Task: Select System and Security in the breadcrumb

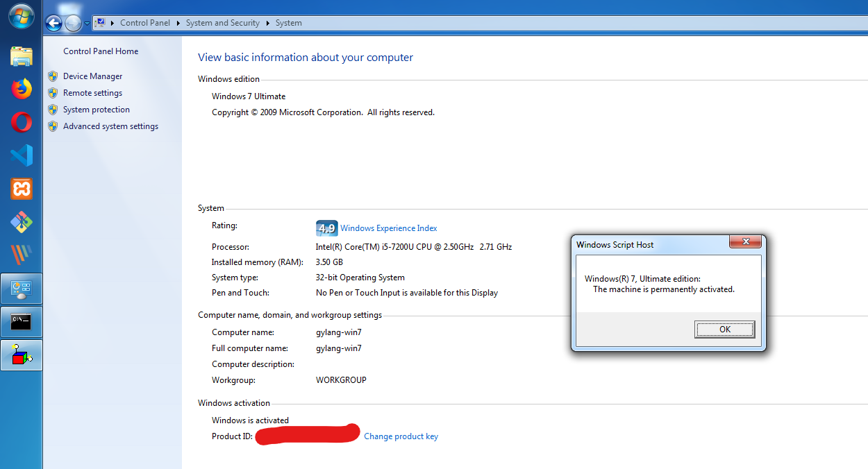Action: pyautogui.click(x=223, y=23)
